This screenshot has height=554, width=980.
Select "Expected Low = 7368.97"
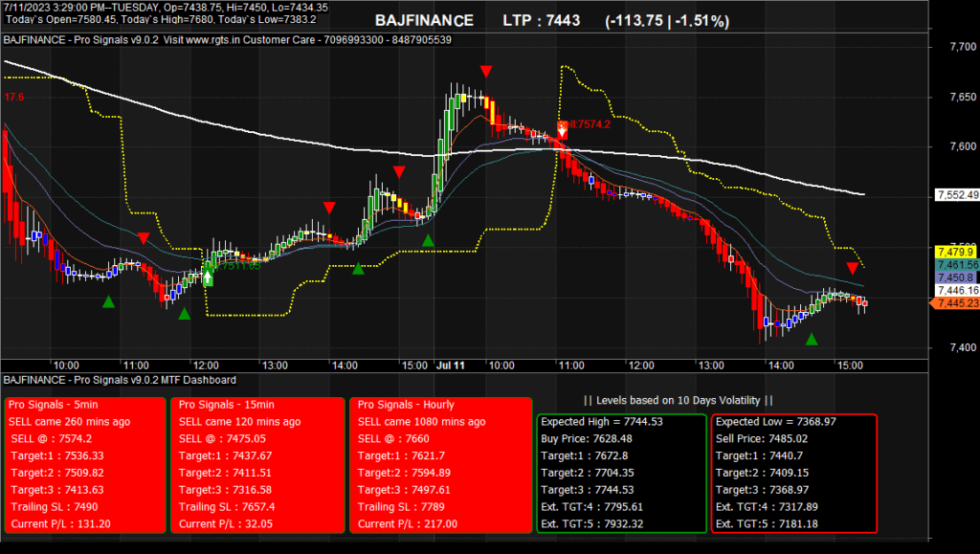point(775,422)
